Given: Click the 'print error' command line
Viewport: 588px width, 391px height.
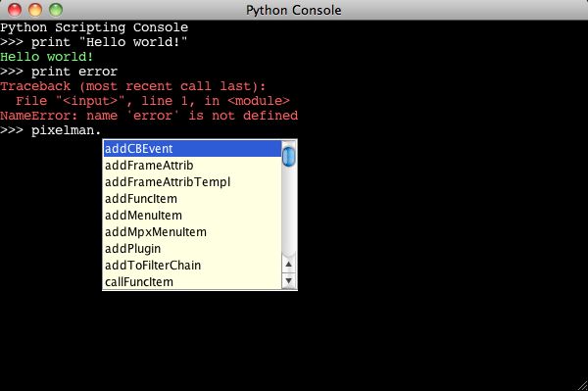Looking at the screenshot, I should (59, 72).
